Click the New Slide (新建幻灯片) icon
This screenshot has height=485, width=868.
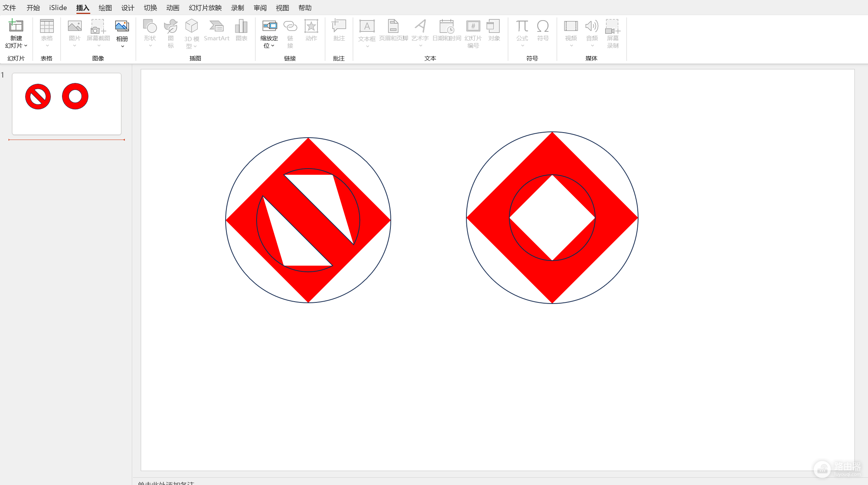(x=16, y=26)
